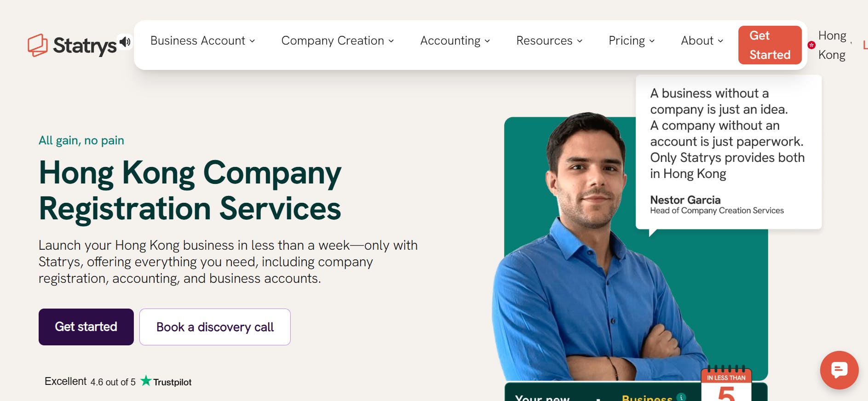Expand the Business Account dropdown menu
The image size is (868, 401).
point(202,41)
